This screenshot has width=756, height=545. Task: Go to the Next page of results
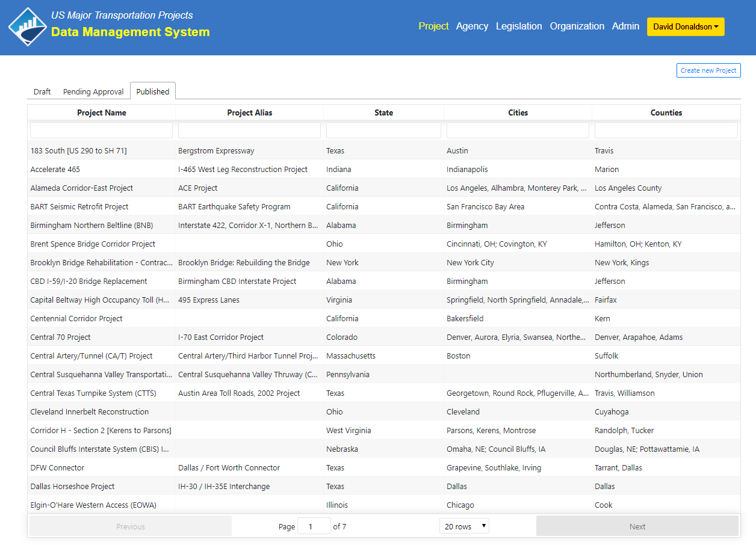tap(637, 526)
